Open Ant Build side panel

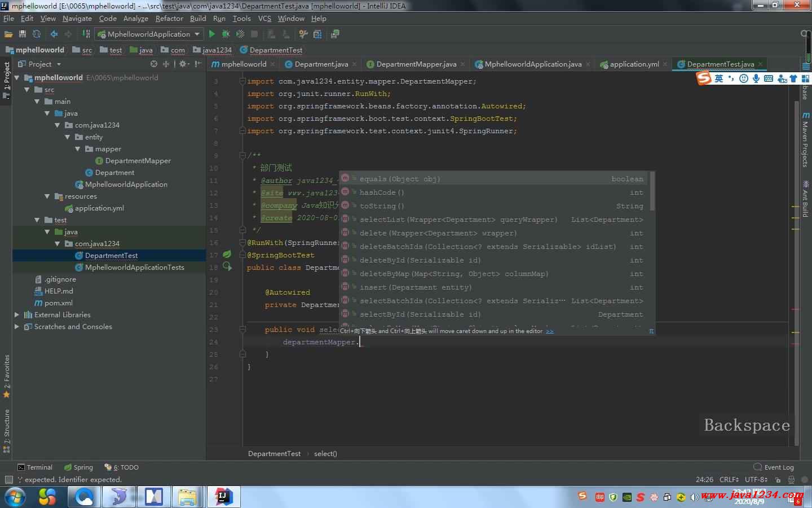pos(806,199)
